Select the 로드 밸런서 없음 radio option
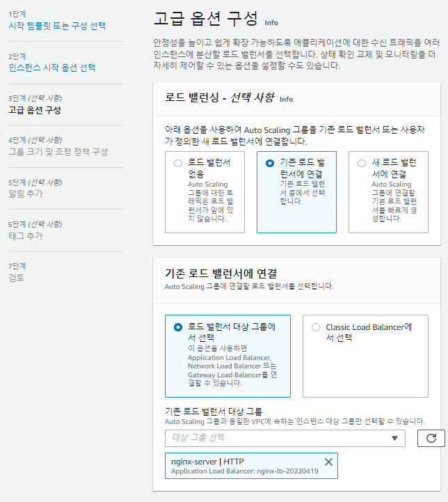The image size is (448, 502). point(178,164)
